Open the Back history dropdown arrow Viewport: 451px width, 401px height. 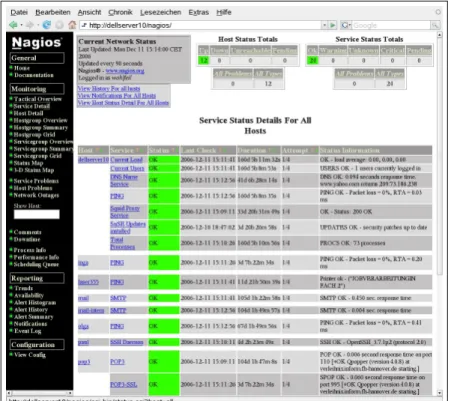click(x=21, y=25)
